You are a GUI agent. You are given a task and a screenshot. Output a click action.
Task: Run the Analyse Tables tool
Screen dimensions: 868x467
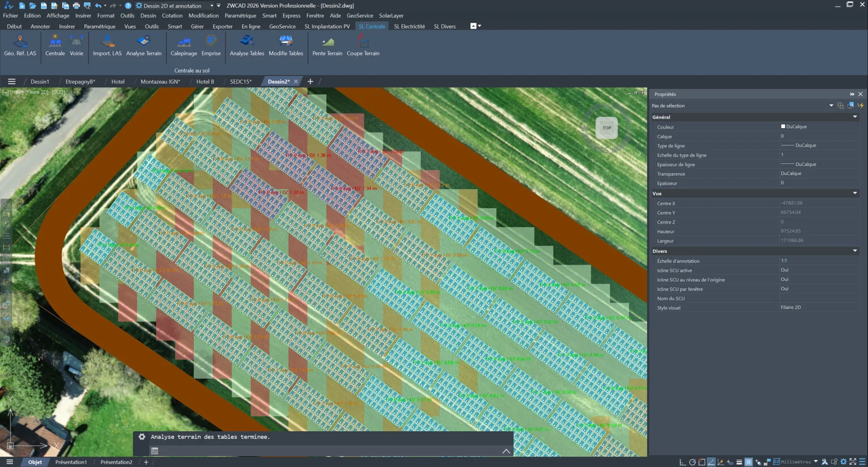[x=247, y=46]
